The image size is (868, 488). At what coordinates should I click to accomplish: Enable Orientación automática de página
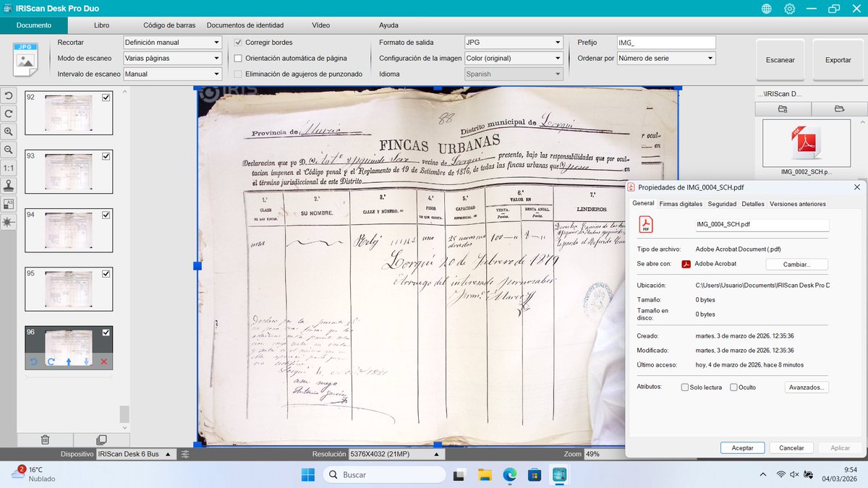click(238, 58)
